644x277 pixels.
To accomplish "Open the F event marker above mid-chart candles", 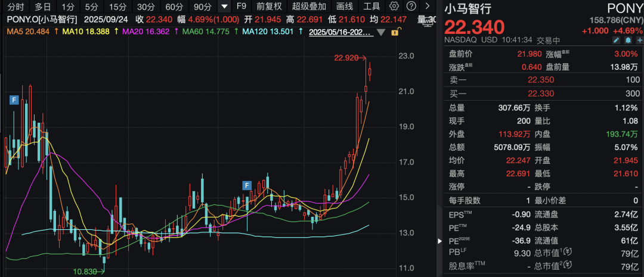I will (247, 185).
